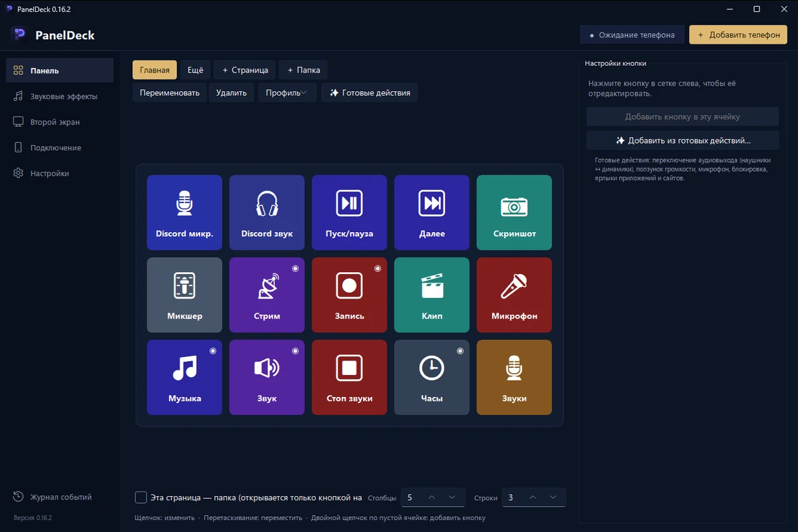
Task: Click the Discord звук headphones tile
Action: [x=267, y=212]
